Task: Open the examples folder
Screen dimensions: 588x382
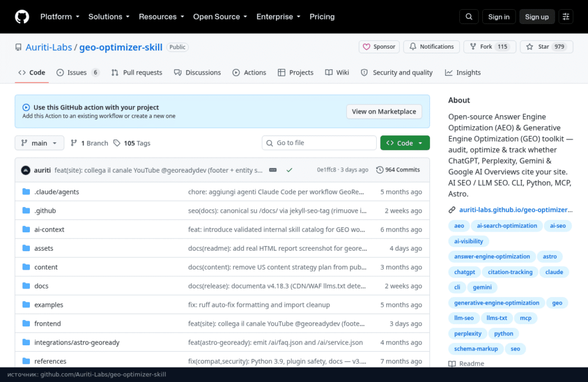Action: tap(49, 305)
